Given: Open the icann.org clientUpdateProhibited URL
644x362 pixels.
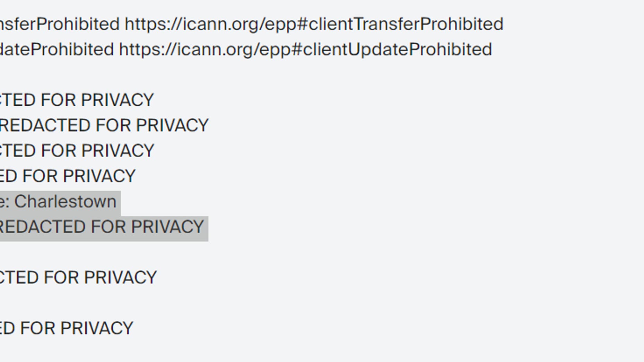Looking at the screenshot, I should 305,50.
